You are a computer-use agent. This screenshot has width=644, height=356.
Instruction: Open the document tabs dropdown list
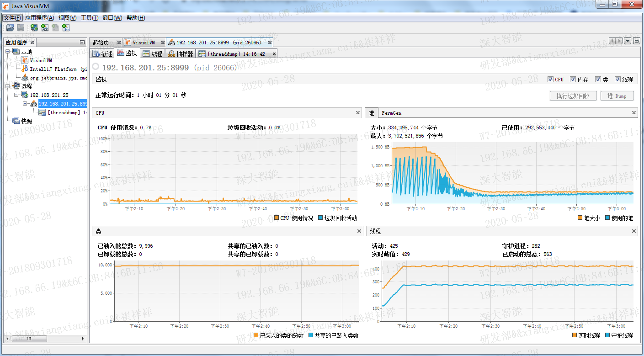628,41
